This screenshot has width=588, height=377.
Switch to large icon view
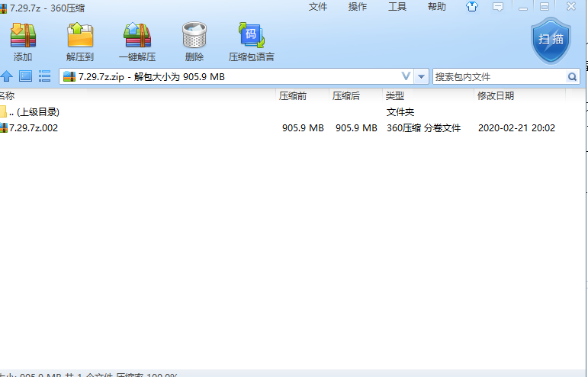(25, 76)
